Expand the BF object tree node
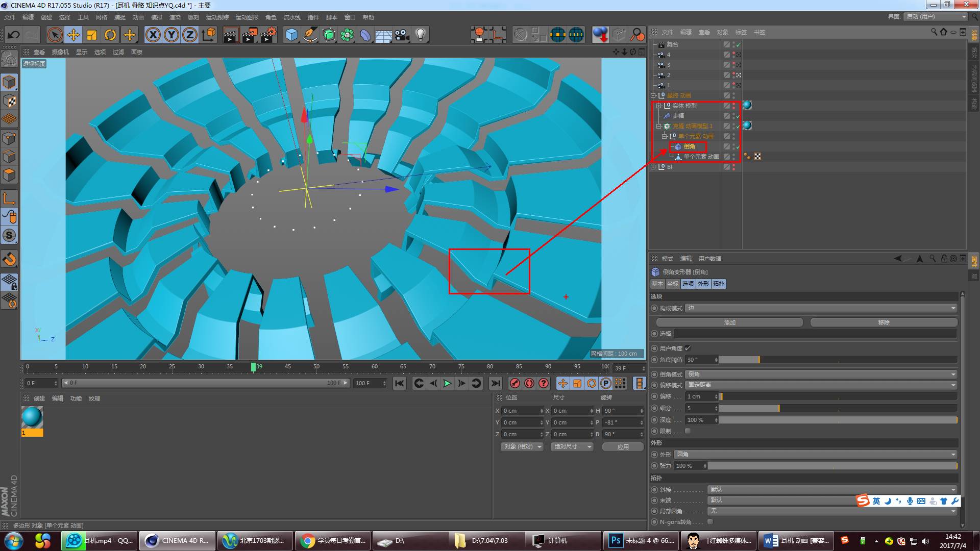The height and width of the screenshot is (551, 980). coord(653,167)
